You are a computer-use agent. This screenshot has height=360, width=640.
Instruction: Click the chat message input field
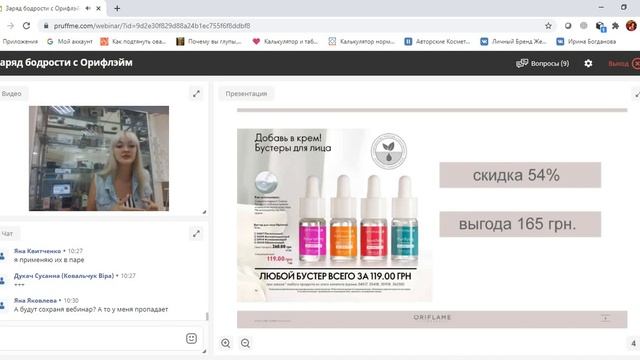[92, 338]
